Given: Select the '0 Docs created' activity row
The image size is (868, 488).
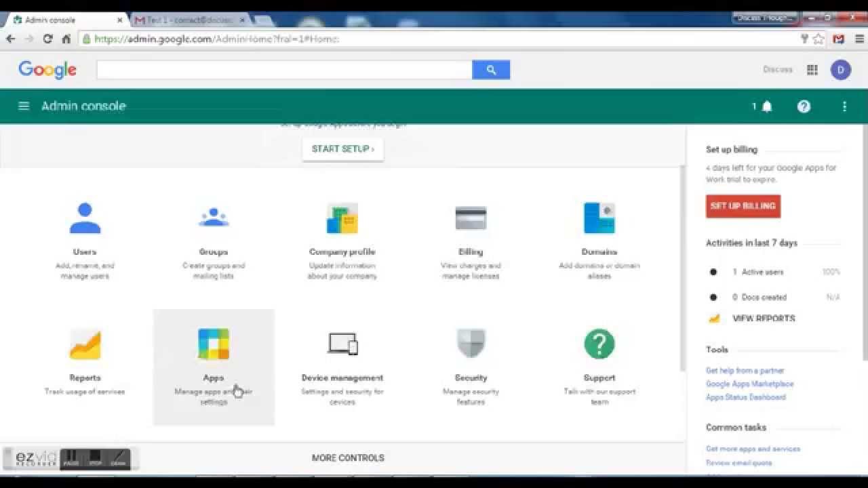Looking at the screenshot, I should pyautogui.click(x=773, y=297).
